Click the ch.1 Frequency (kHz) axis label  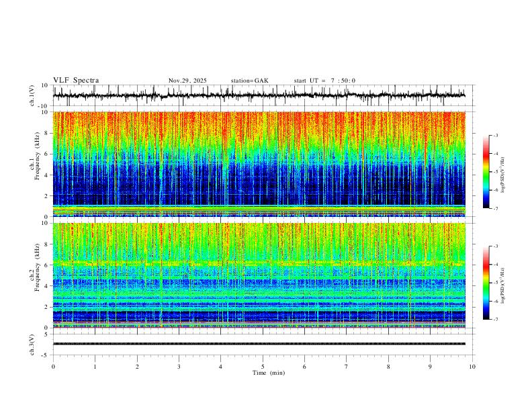pos(35,156)
